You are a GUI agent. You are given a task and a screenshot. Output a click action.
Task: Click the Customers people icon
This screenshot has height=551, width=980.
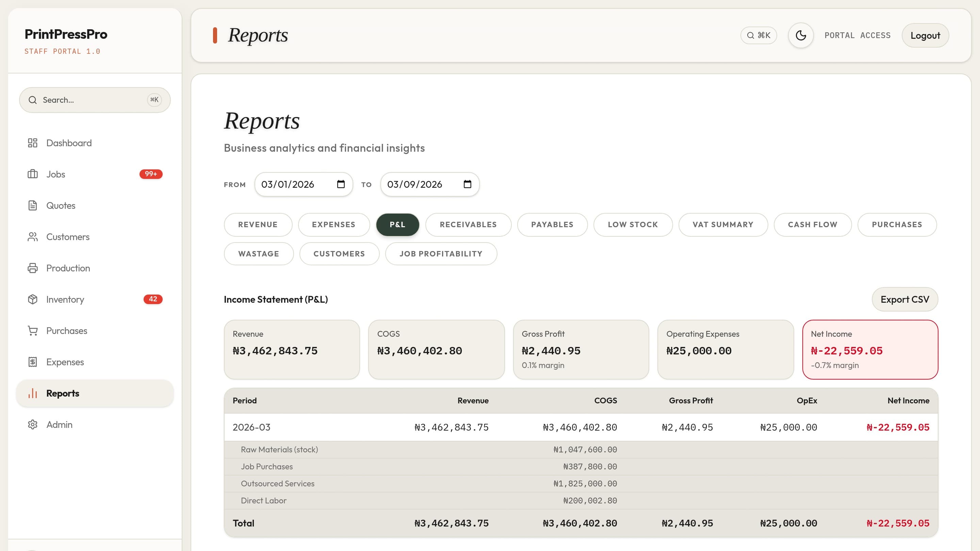[33, 236]
